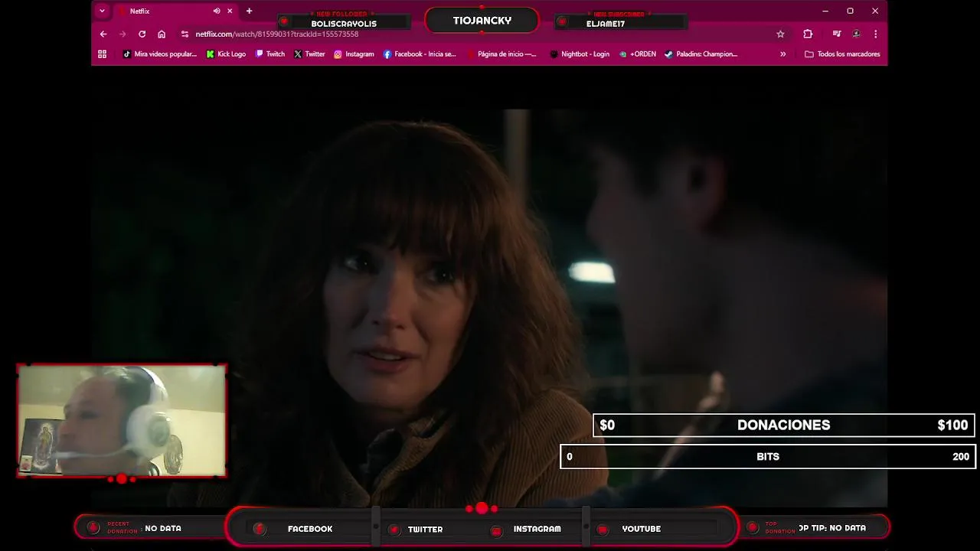Viewport: 980px width, 551px height.
Task: Mute the Netflix tab audio icon
Action: tap(217, 11)
